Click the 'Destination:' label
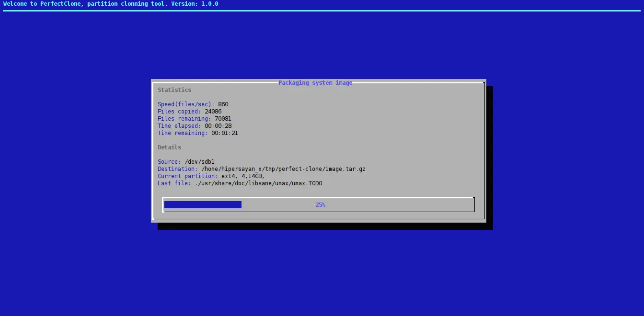Image resolution: width=644 pixels, height=316 pixels. tap(178, 169)
